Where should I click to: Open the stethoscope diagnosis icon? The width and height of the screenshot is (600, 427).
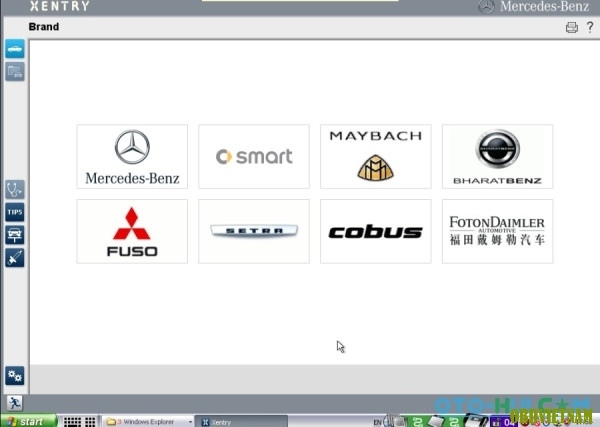(15, 189)
